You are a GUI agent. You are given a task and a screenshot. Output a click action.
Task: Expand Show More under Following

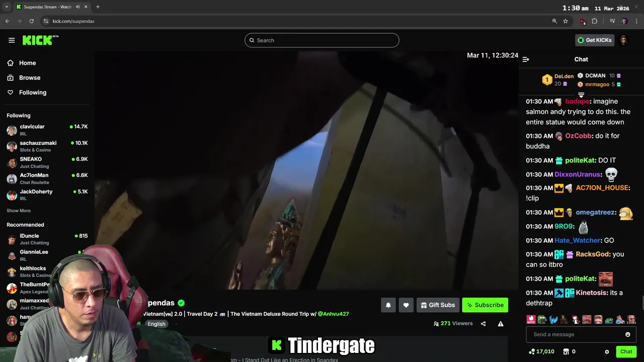[19, 211]
